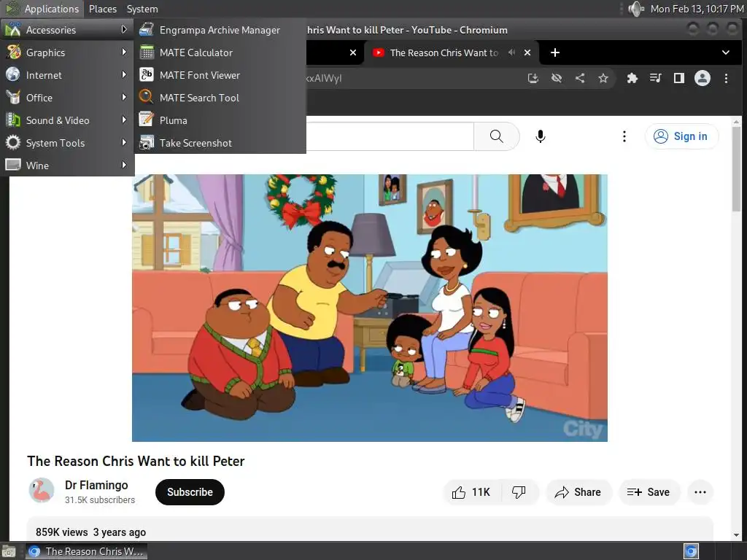Dislike this video
Image resolution: width=747 pixels, height=560 pixels.
tap(519, 492)
